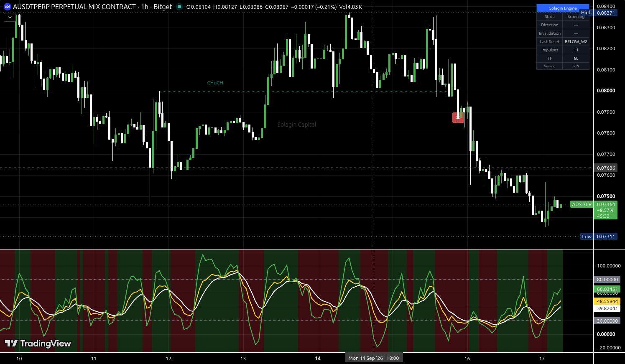Click the AUSDT.P symbol price tag
The image size is (625, 364).
click(582, 204)
